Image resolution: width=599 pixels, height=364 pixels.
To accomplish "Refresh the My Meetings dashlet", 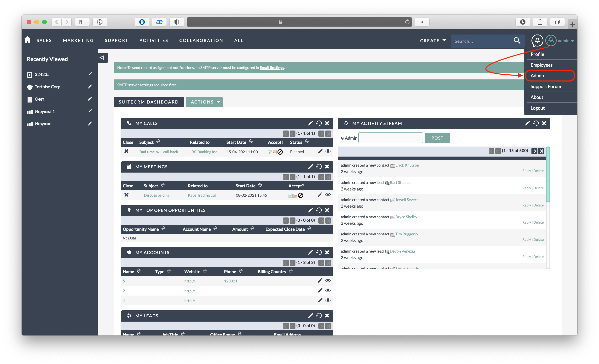I will point(319,167).
